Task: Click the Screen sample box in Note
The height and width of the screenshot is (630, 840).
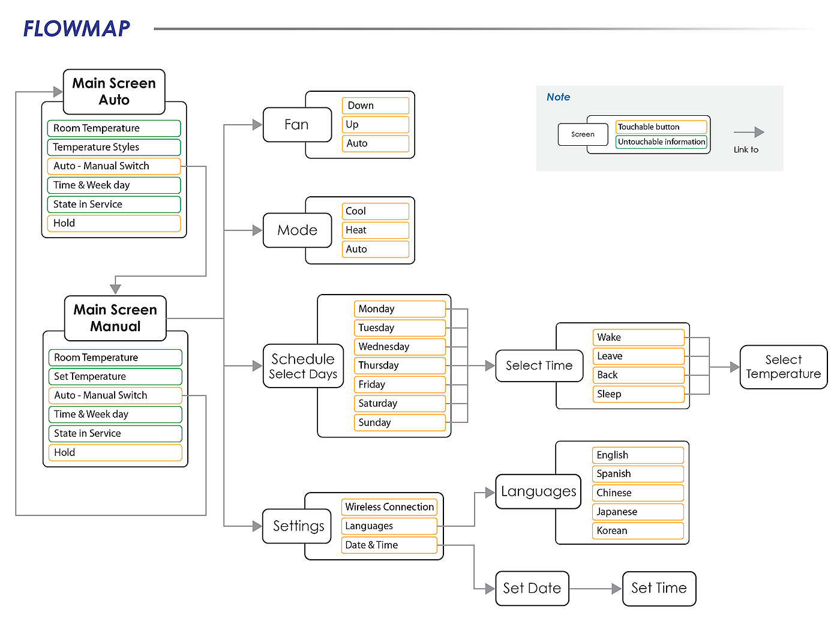Action: (583, 134)
